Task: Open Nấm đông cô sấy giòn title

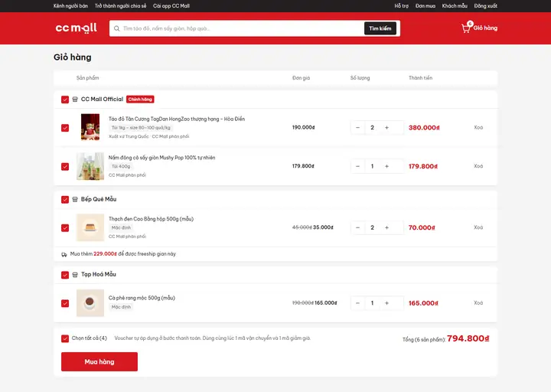Action: (162, 158)
